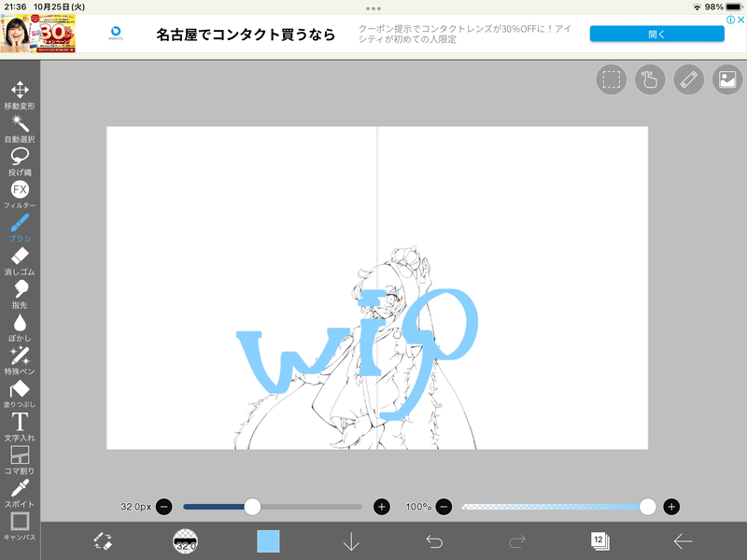This screenshot has width=747, height=560.
Task: Select the Frame Divider (コマ割り) tool
Action: click(20, 460)
